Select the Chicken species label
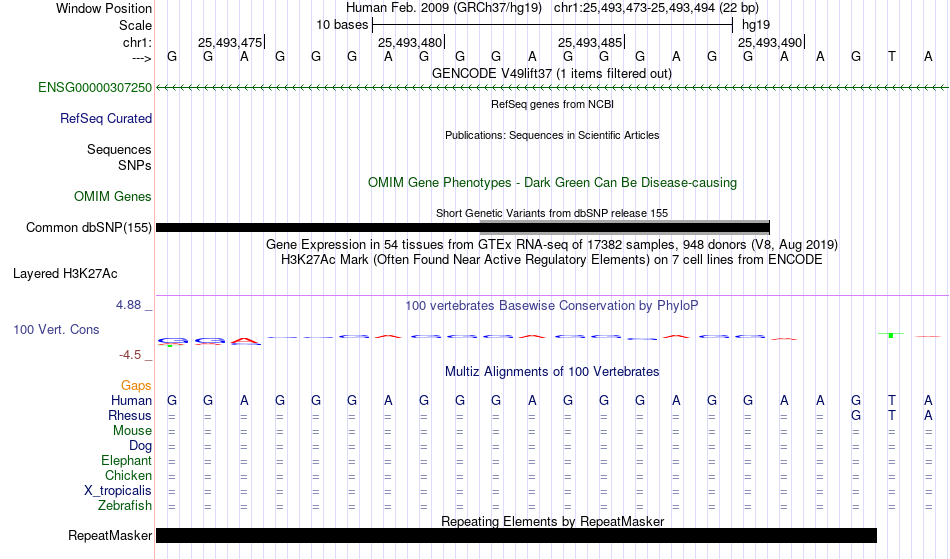 point(128,475)
